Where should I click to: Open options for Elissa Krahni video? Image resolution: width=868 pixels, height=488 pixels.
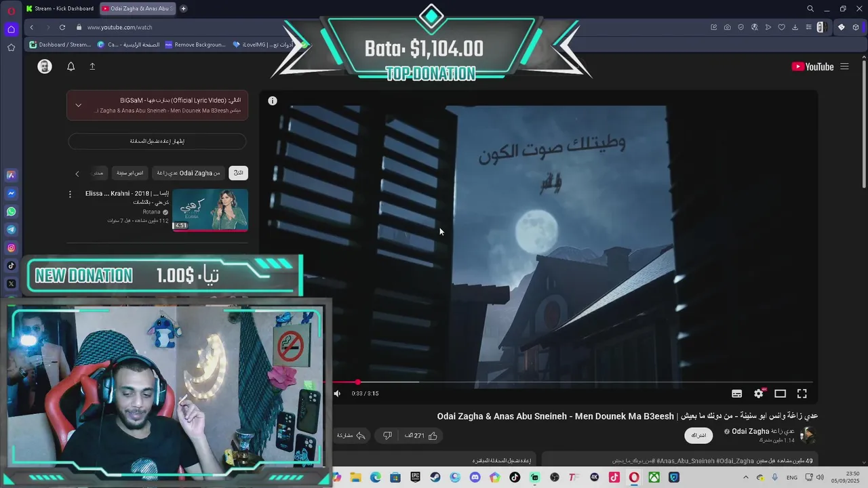70,195
